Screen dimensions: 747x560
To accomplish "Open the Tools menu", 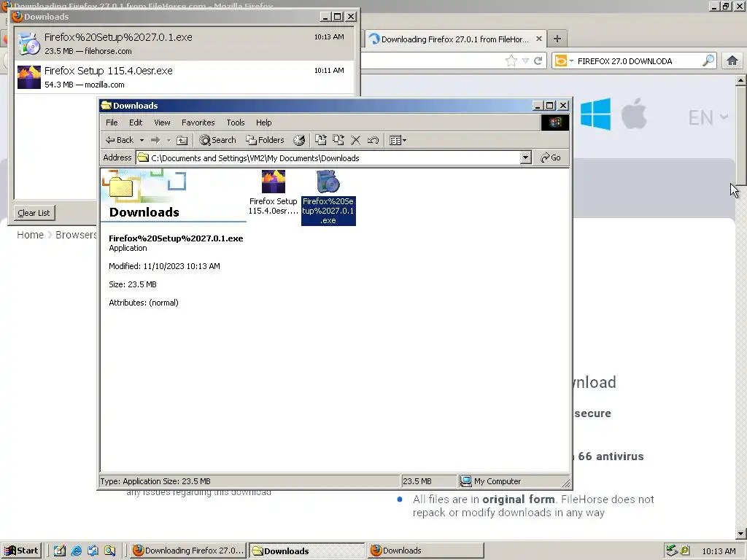I will pyautogui.click(x=236, y=122).
